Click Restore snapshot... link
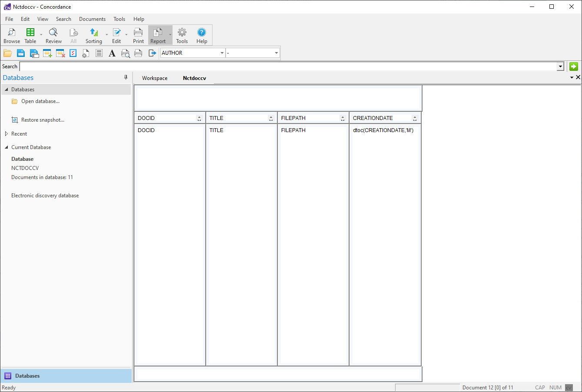 (x=43, y=120)
